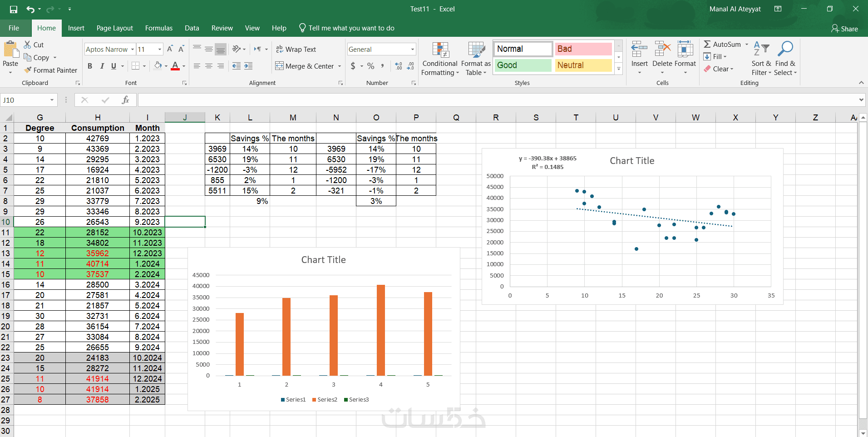
Task: Open the General number format dropdown
Action: coord(412,49)
